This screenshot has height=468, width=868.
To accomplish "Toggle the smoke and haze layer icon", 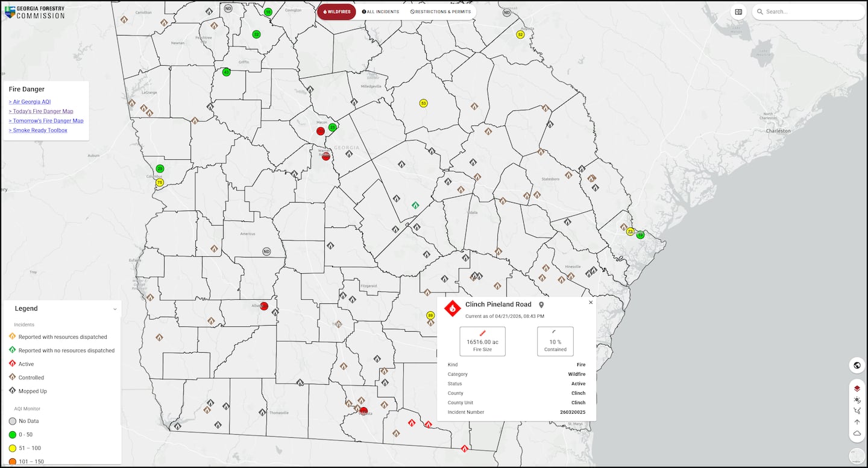I will click(x=857, y=400).
